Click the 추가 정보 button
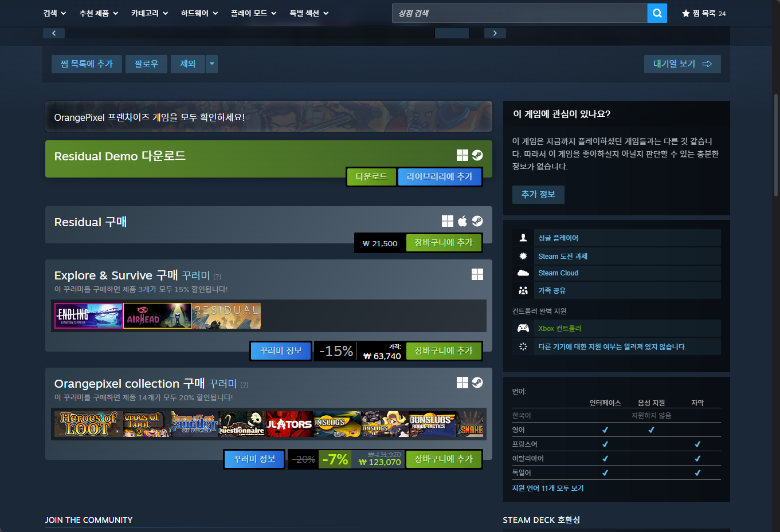Viewport: 780px width, 532px height. pyautogui.click(x=538, y=194)
